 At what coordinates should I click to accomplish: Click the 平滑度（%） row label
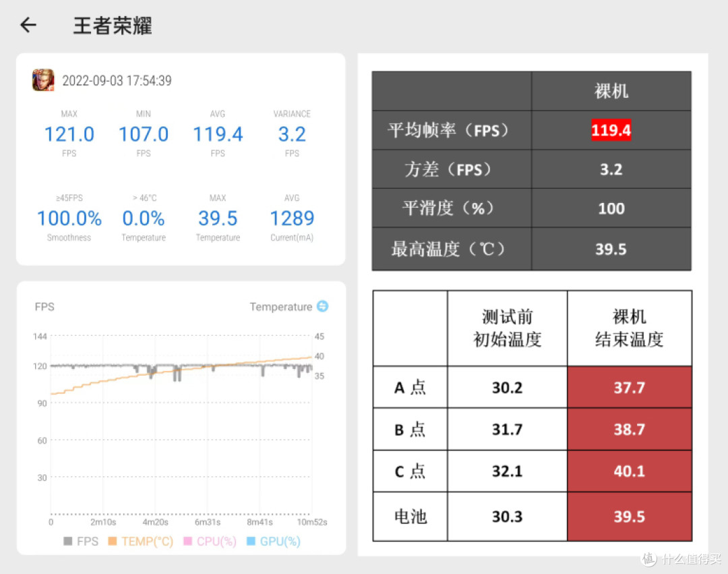click(452, 208)
